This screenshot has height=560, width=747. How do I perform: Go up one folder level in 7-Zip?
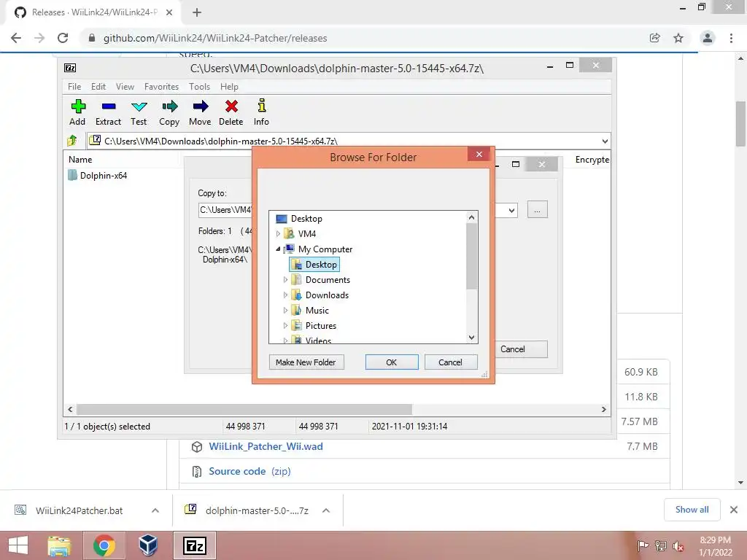pos(72,141)
